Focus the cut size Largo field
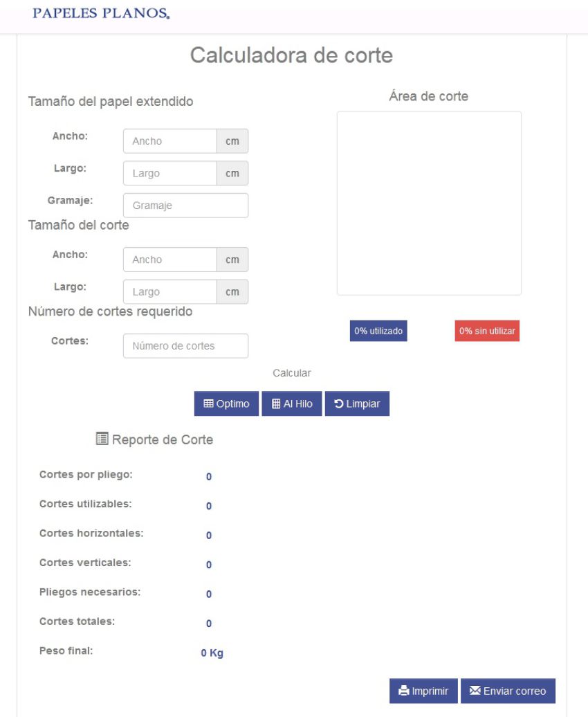Image resolution: width=588 pixels, height=717 pixels. coord(170,292)
